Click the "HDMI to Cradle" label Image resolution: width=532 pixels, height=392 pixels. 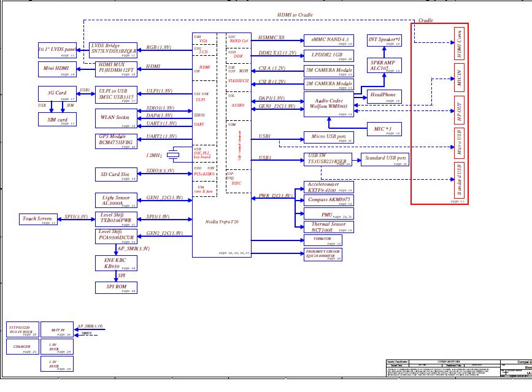coord(295,15)
